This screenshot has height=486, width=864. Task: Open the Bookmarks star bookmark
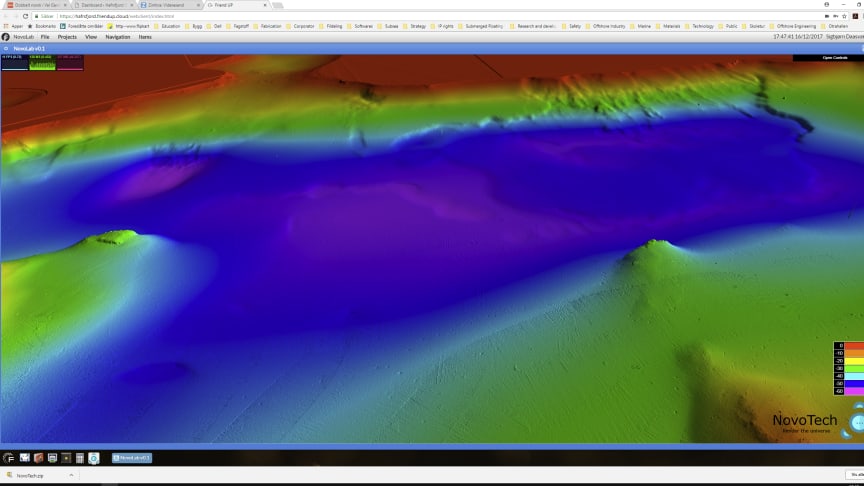[x=42, y=26]
